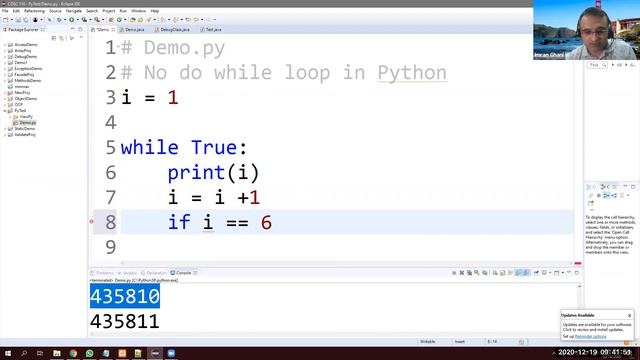The image size is (640, 360).
Task: Click the Remove Launch icon in Console toolbar
Action: pyautogui.click(x=462, y=273)
